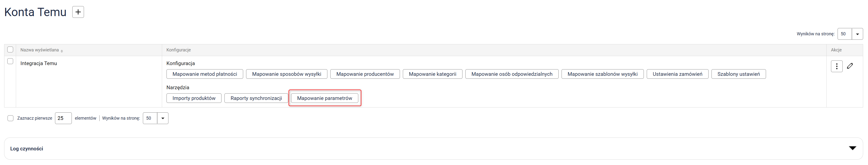Viewport: 868px width, 165px height.
Task: Click the Mapowanie parametrów button
Action: pyautogui.click(x=324, y=98)
